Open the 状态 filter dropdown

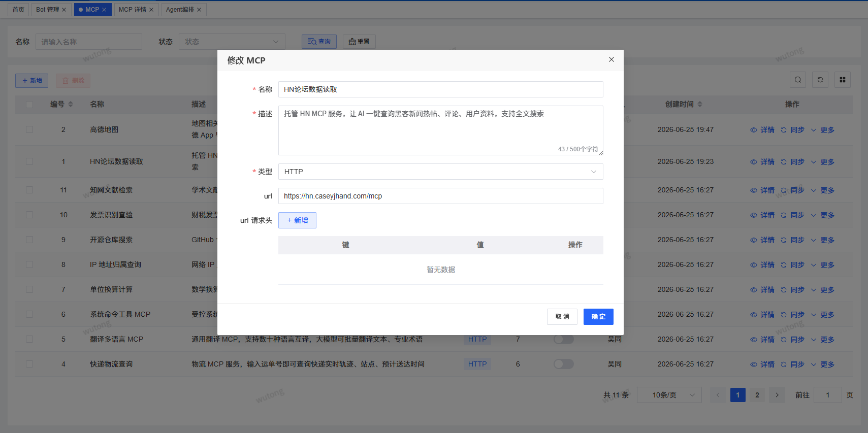232,42
